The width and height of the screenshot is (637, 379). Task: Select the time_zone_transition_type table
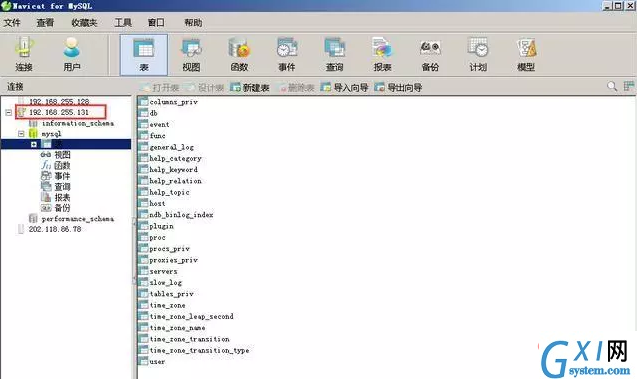199,350
